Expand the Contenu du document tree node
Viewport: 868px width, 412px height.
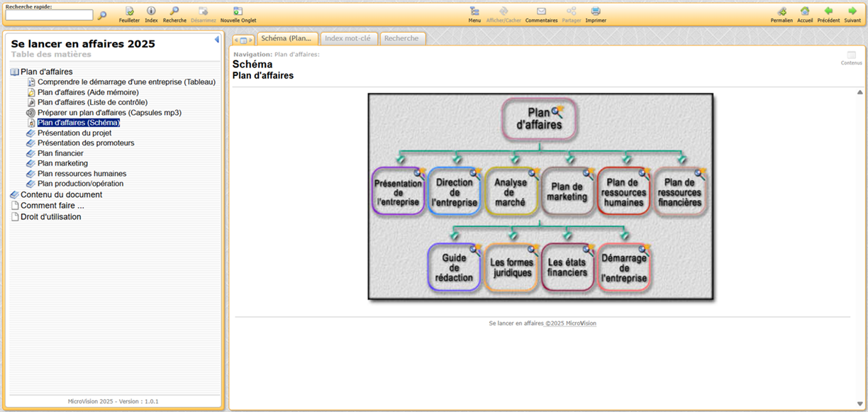[x=61, y=194]
